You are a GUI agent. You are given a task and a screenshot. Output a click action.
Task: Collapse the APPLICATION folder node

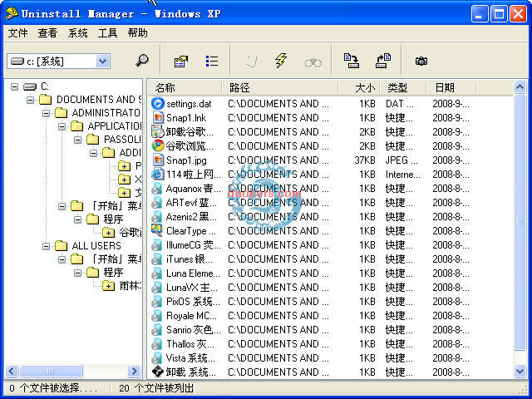pyautogui.click(x=62, y=126)
